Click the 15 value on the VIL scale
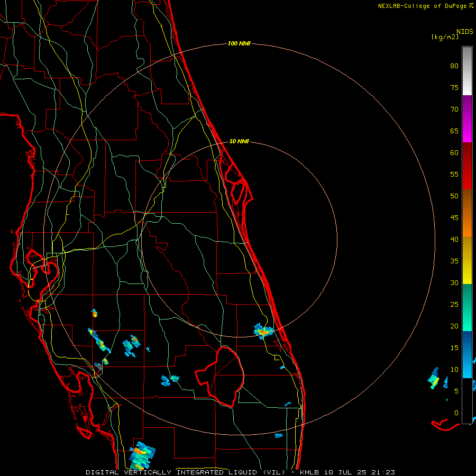The image size is (476, 476). (x=454, y=348)
